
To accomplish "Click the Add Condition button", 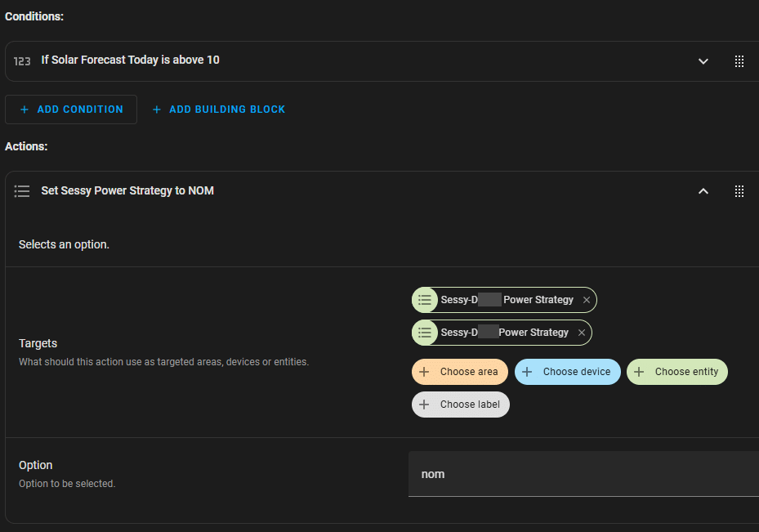I will (x=71, y=110).
